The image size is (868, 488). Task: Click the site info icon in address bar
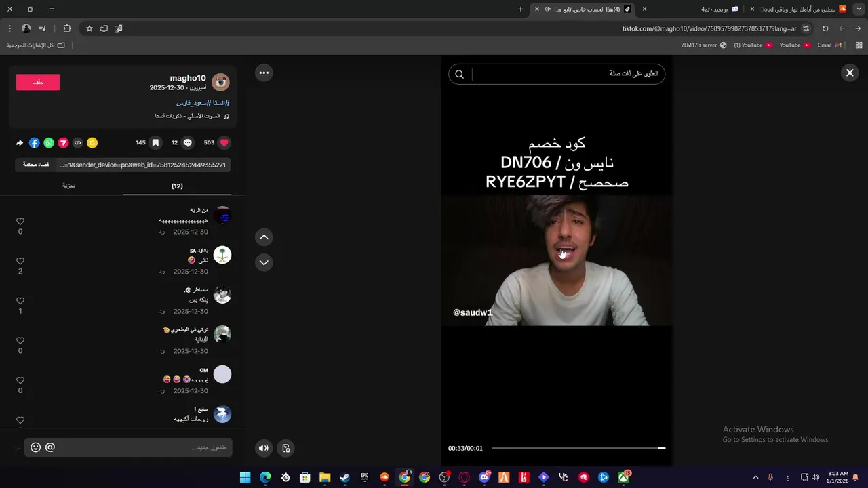point(806,28)
